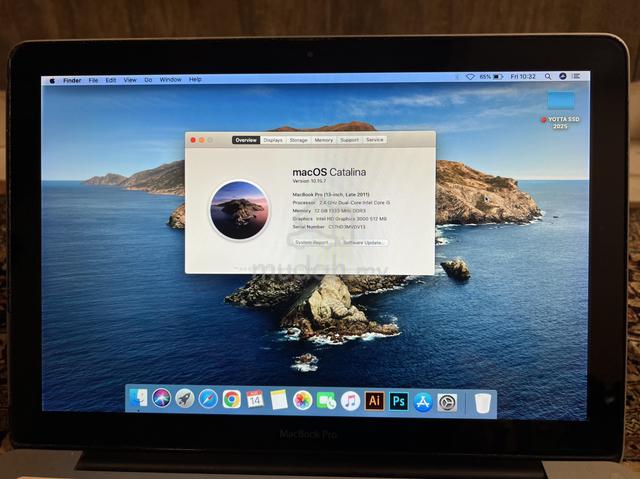Open Adobe Illustrator in the dock
Screen dimensions: 640x479
[x=374, y=401]
